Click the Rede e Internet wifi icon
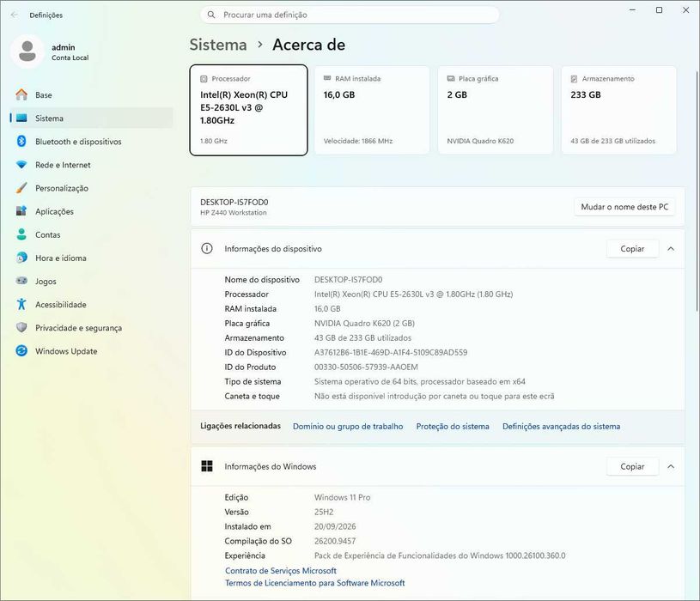 [x=21, y=165]
